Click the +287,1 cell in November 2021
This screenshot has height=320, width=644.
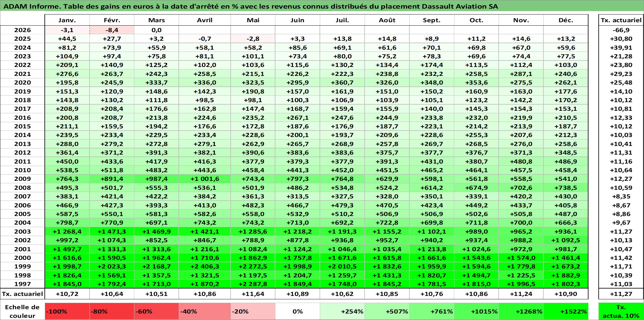(x=521, y=74)
